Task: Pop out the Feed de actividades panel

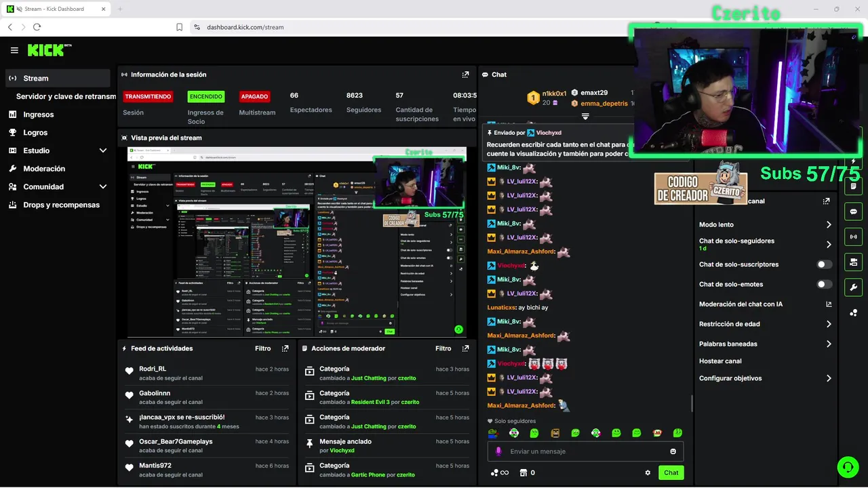Action: (x=285, y=348)
